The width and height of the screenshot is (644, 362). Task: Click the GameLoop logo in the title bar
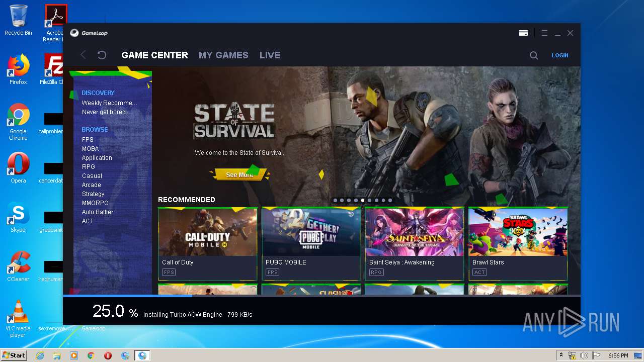point(89,33)
